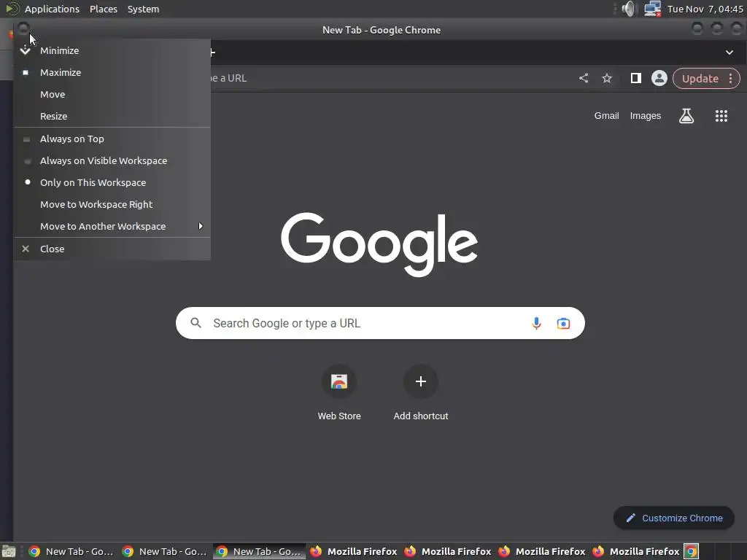Select Only on This Workspace option
This screenshot has height=560, width=747.
(112, 183)
